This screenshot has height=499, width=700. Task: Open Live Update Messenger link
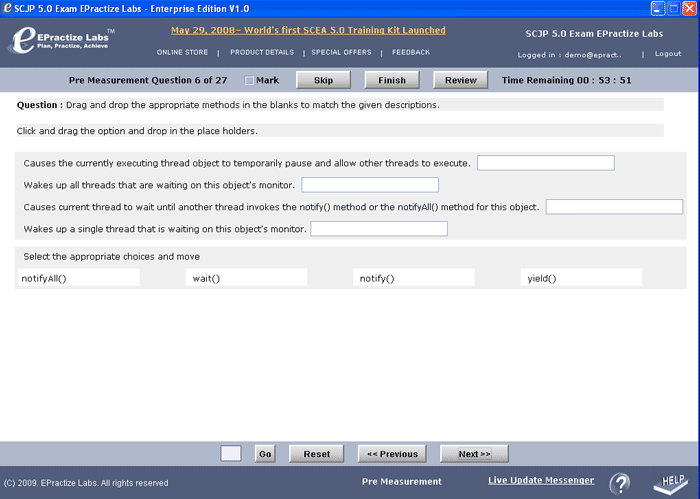(541, 481)
